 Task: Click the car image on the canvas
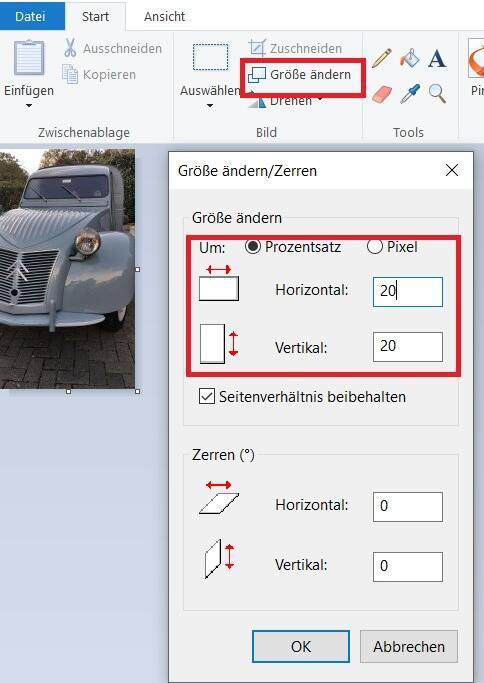point(67,268)
